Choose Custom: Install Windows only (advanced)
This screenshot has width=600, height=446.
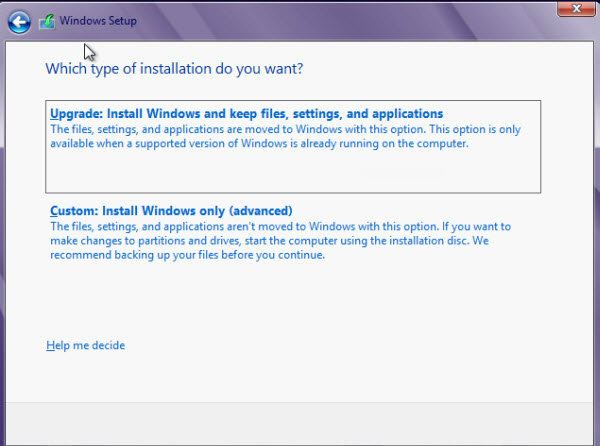[171, 211]
